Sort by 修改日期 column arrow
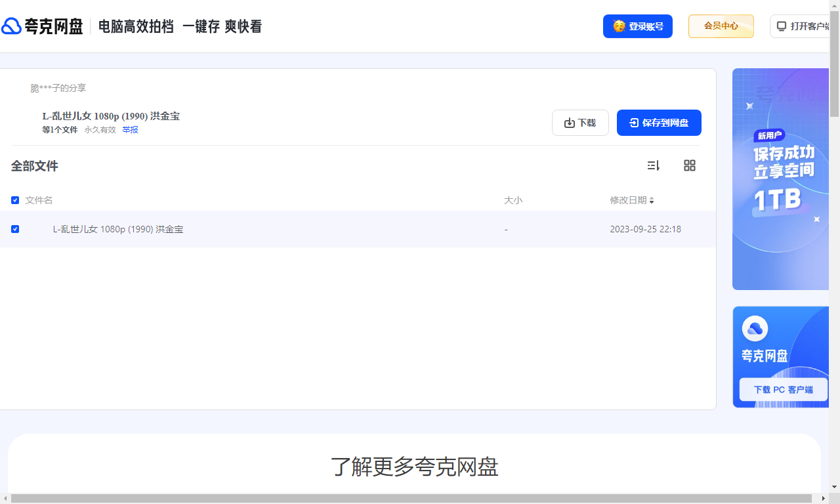Viewport: 840px width, 504px height. click(652, 201)
